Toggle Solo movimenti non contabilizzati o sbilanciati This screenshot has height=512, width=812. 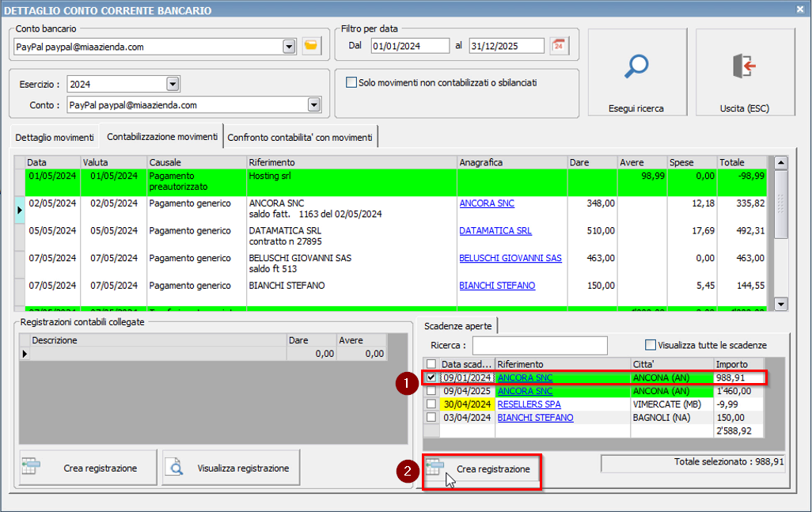351,82
